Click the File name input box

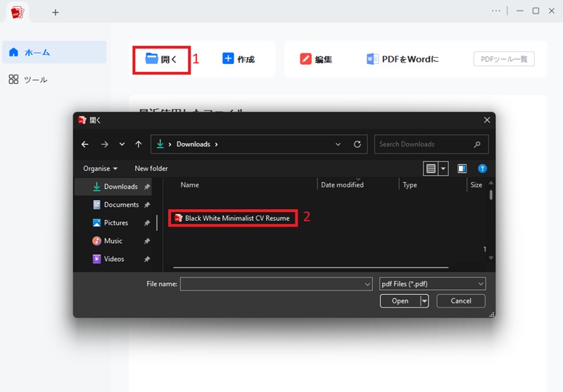tap(276, 284)
